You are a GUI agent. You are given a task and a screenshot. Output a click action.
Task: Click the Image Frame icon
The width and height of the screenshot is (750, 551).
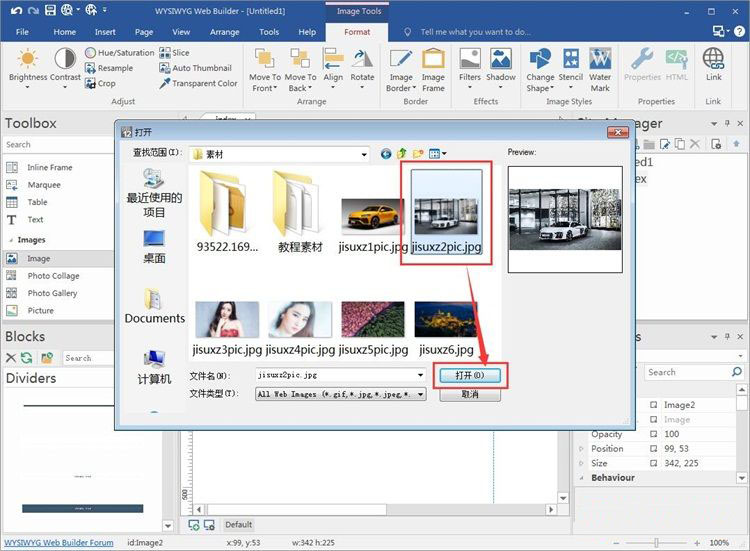click(x=433, y=68)
